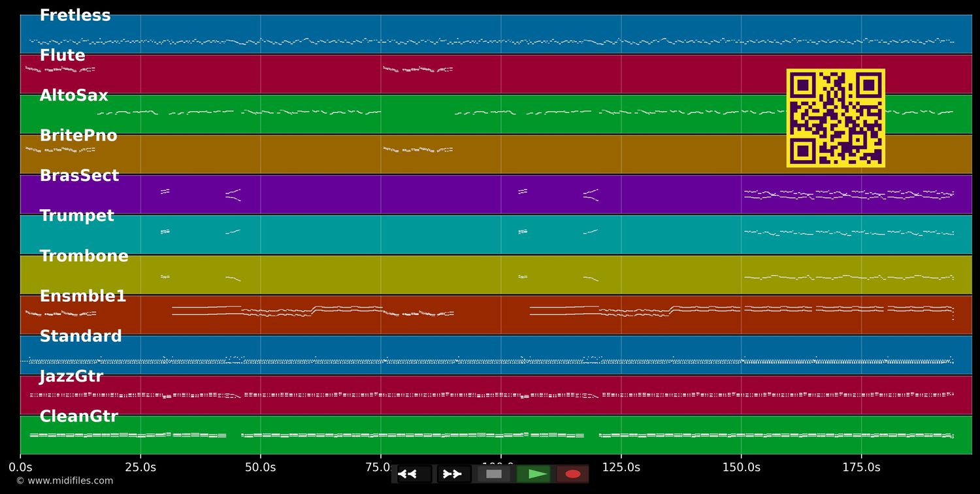Viewport: 980px width, 494px height.
Task: Click the rewind playback button
Action: click(414, 474)
